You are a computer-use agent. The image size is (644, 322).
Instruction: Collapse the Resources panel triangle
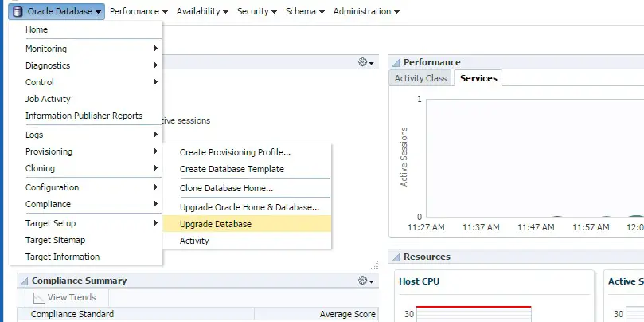tap(396, 257)
